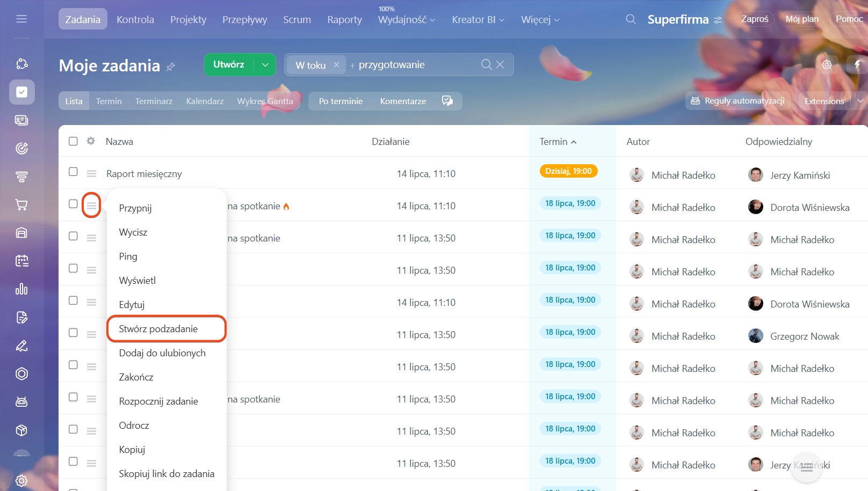Click the pin icon beside Moje zadania
The height and width of the screenshot is (491, 868).
[x=171, y=67]
